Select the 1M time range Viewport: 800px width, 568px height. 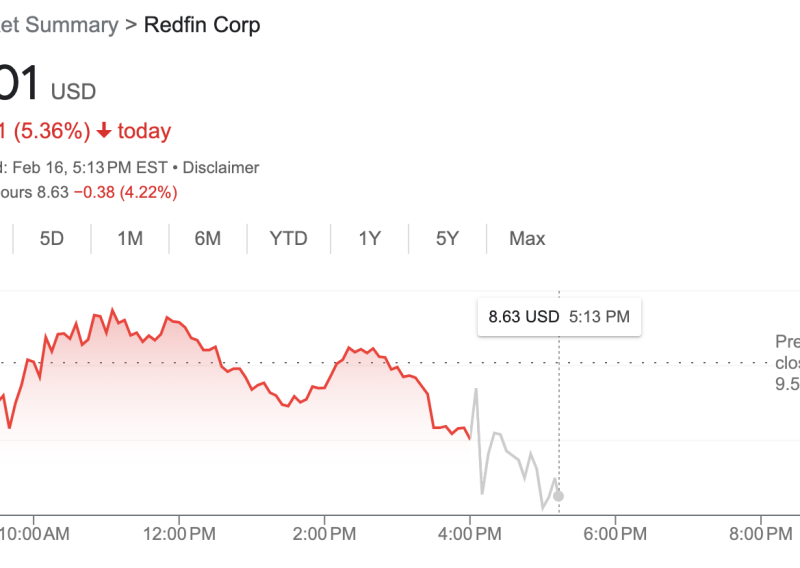click(x=130, y=239)
